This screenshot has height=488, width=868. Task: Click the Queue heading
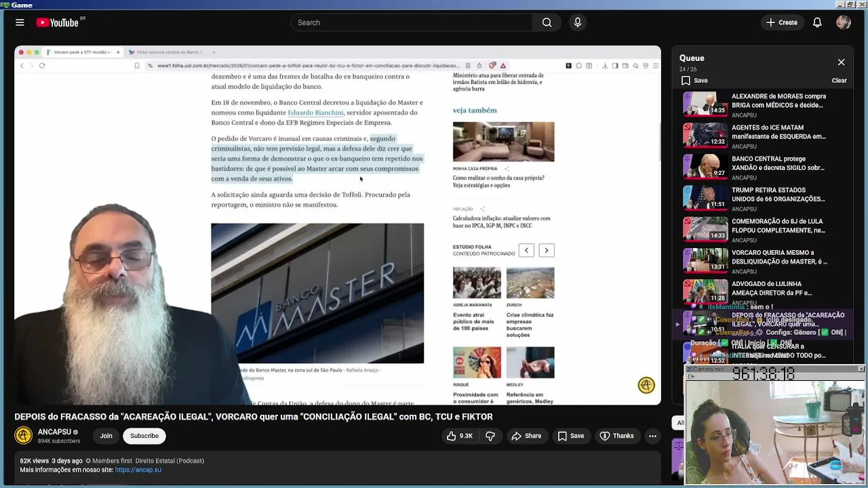coord(692,58)
